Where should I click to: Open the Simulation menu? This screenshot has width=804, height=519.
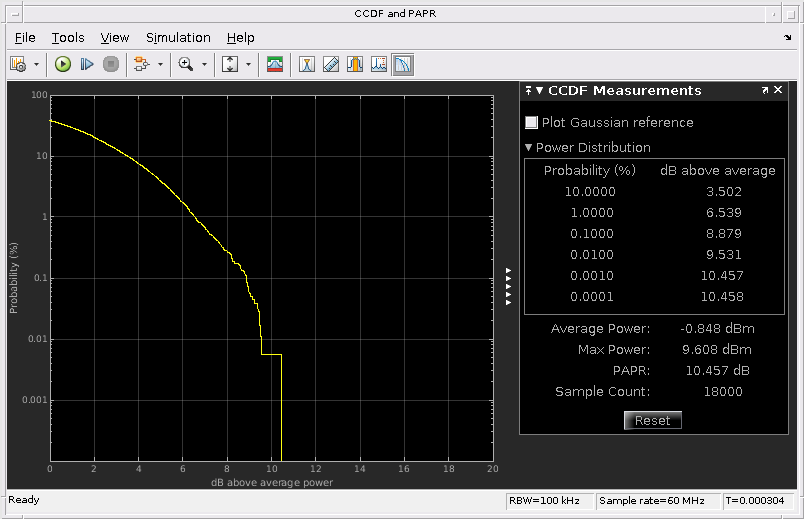tap(178, 38)
